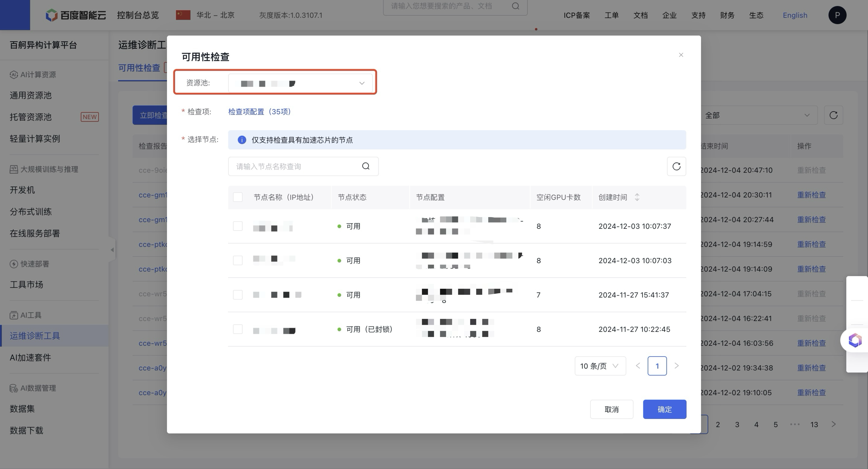Click 重新检查 for 2024-12-02 19:10:05
Viewport: 868px width, 469px height.
[x=811, y=392]
